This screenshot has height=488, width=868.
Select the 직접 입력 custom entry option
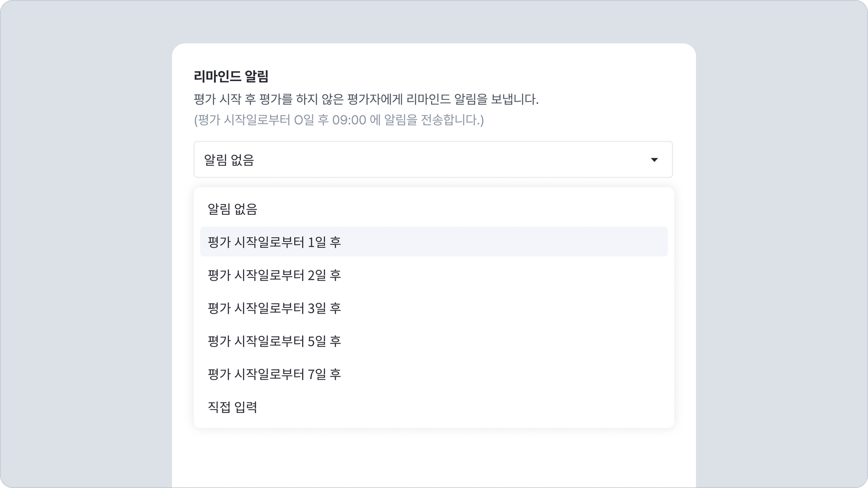click(233, 407)
